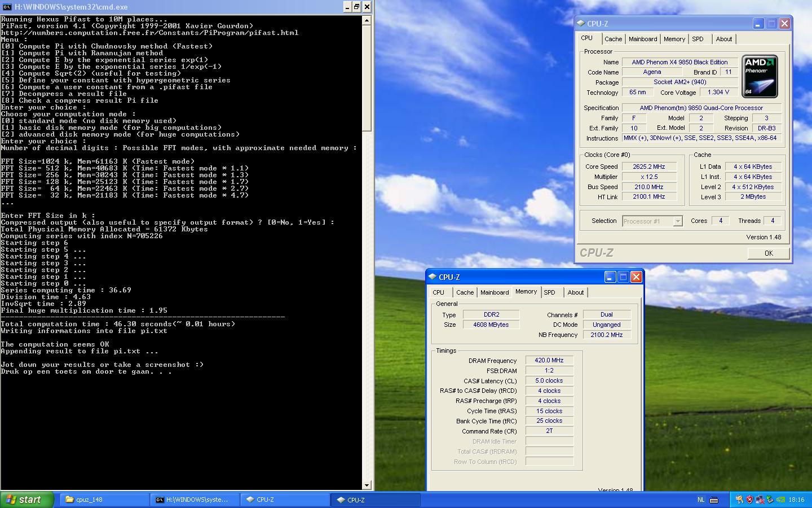This screenshot has height=508, width=812.
Task: Click the cmd window vertical scrollbar thumb
Action: (x=367, y=77)
